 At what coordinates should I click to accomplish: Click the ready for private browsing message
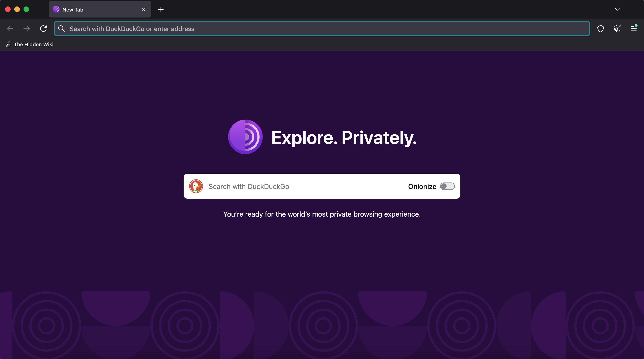point(322,214)
